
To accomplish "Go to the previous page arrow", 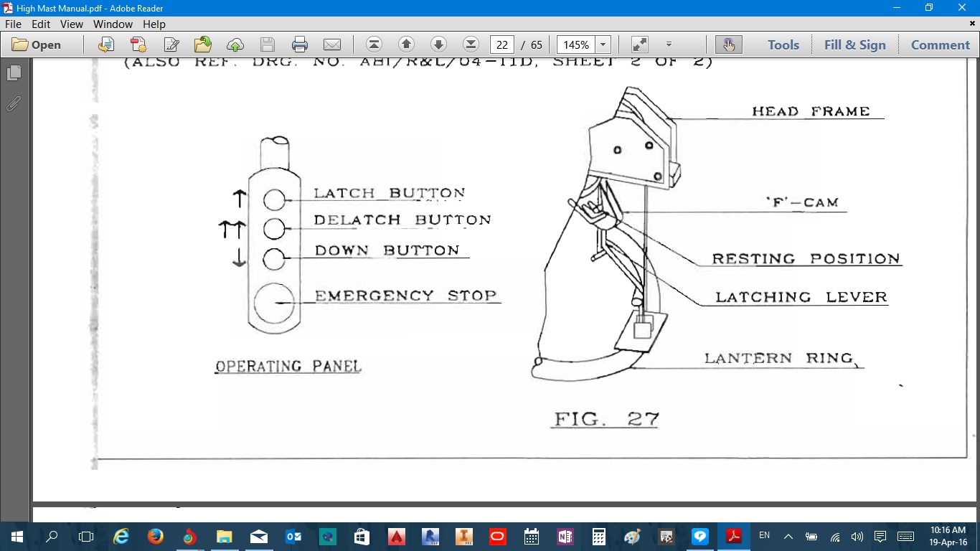I will tap(406, 44).
